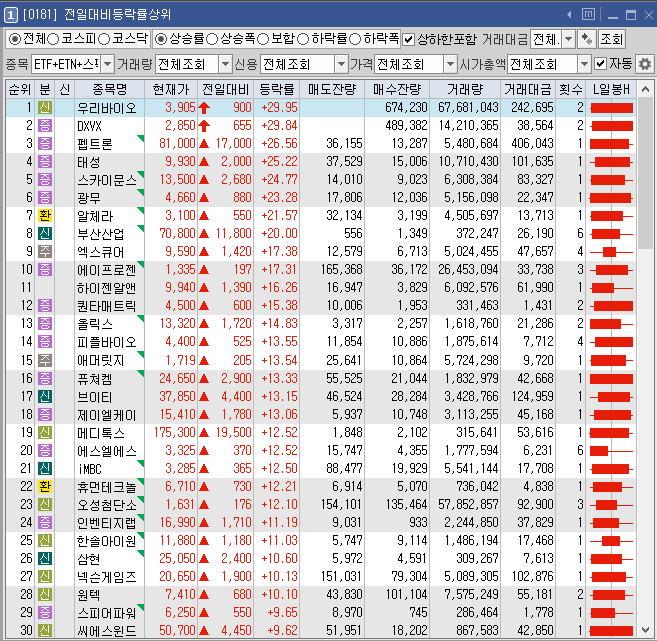
Task: Click the 조회 search button
Action: [x=611, y=40]
